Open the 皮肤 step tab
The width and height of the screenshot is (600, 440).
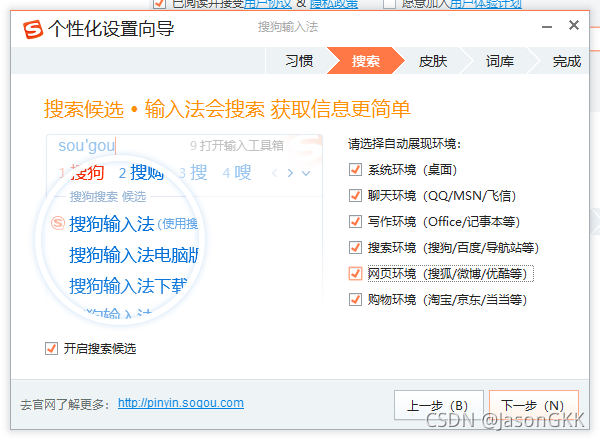pyautogui.click(x=433, y=61)
